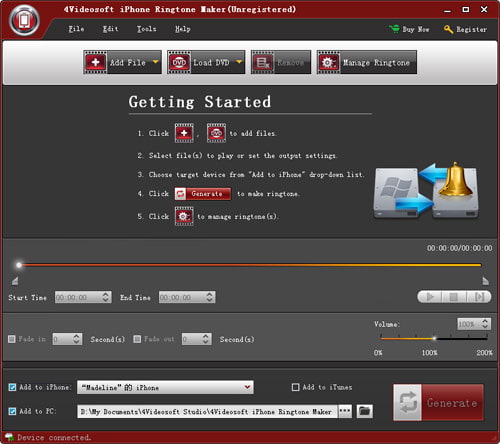The width and height of the screenshot is (500, 444).
Task: Click the Start Time spinner arrows
Action: pyautogui.click(x=106, y=297)
